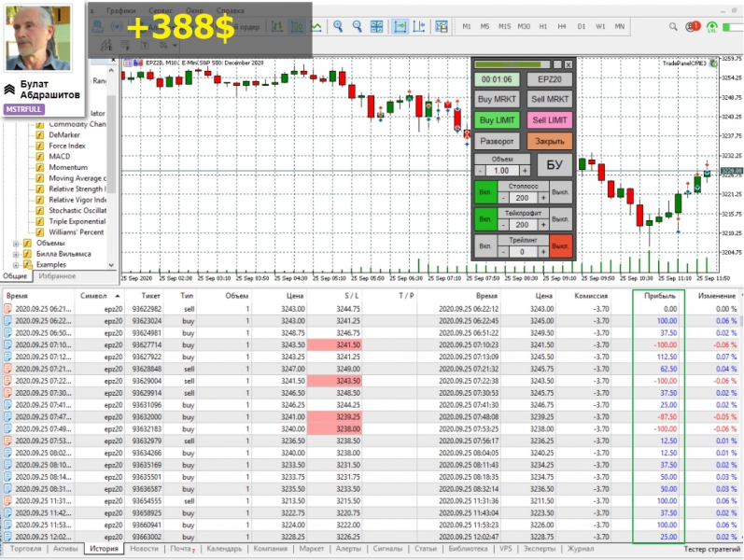Click the Разворот button

(497, 141)
